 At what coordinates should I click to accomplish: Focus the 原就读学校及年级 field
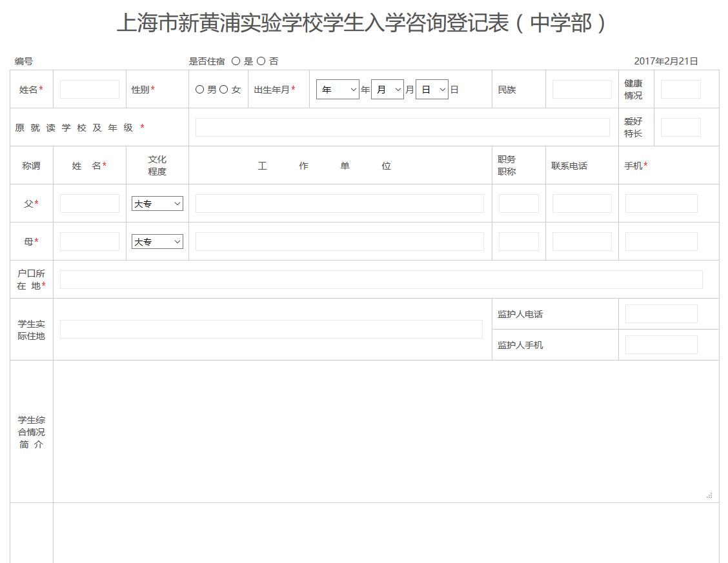tap(403, 128)
